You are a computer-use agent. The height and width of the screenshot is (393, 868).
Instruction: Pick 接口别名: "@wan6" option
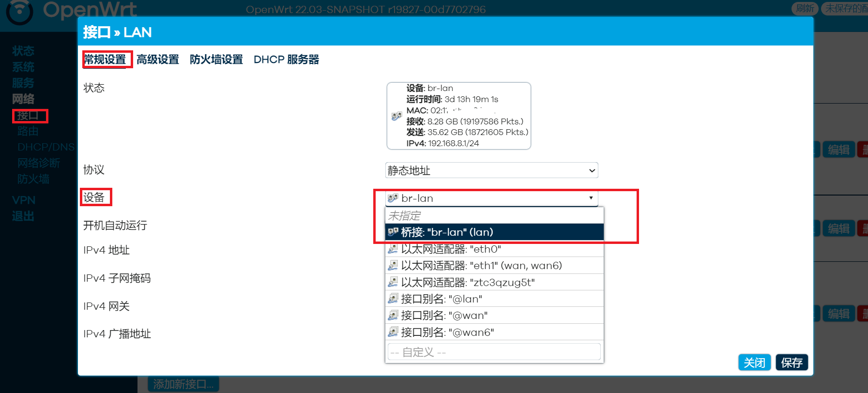click(494, 332)
